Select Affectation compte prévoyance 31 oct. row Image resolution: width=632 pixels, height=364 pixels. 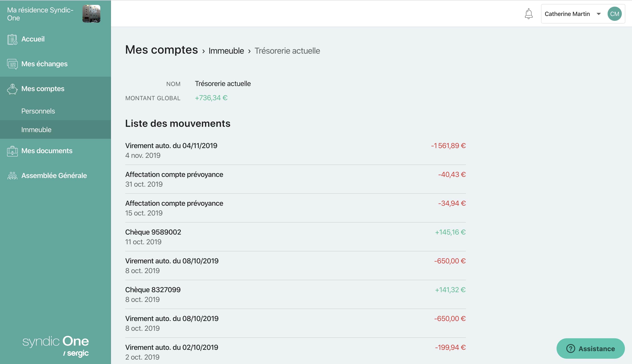click(295, 179)
